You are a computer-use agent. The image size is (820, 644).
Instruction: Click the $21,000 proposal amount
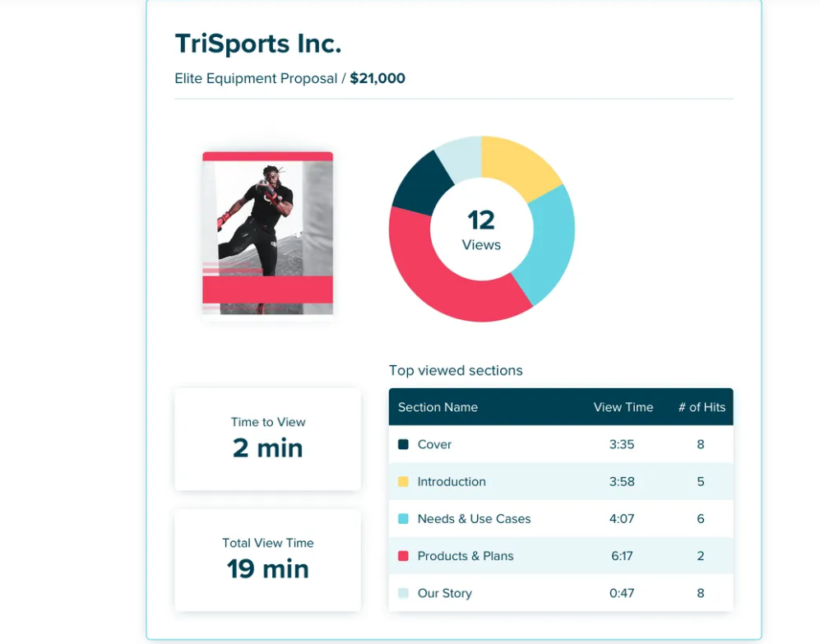coord(378,78)
